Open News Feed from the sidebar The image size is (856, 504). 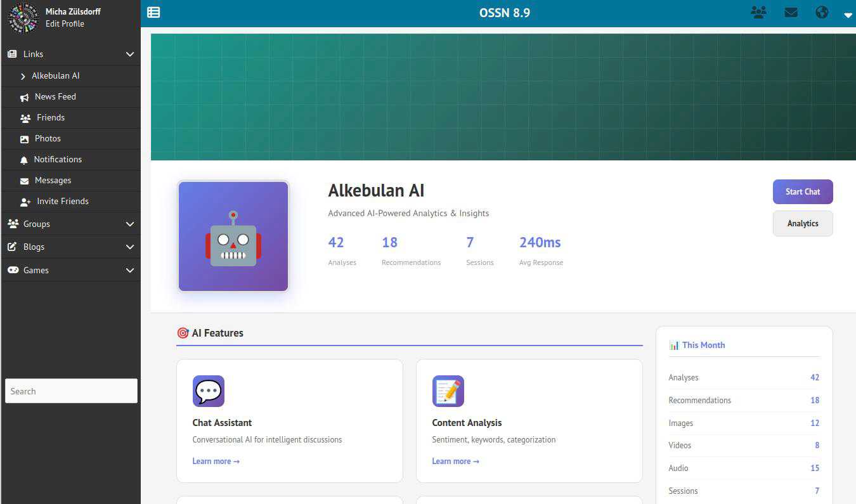click(55, 96)
